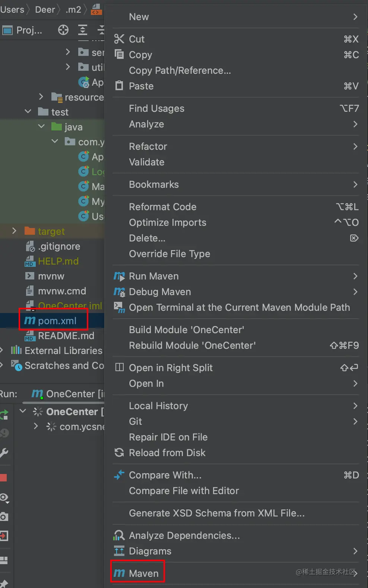The height and width of the screenshot is (588, 368).
Task: Click the wrench settings icon in Run panel
Action: (4, 453)
